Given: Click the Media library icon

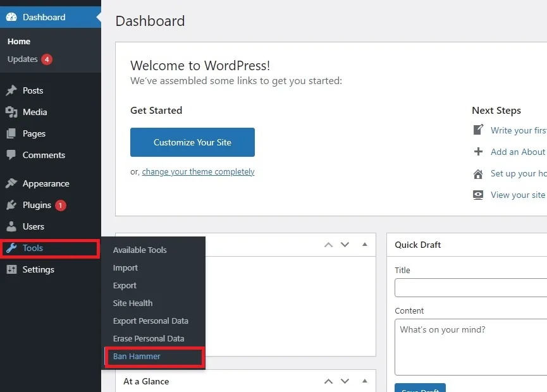Looking at the screenshot, I should point(11,112).
